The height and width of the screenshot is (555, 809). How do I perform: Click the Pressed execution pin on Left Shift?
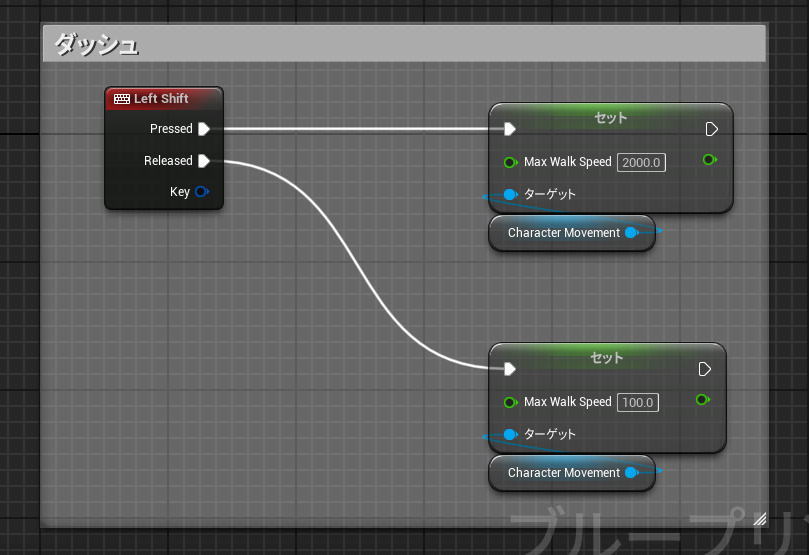coord(204,129)
